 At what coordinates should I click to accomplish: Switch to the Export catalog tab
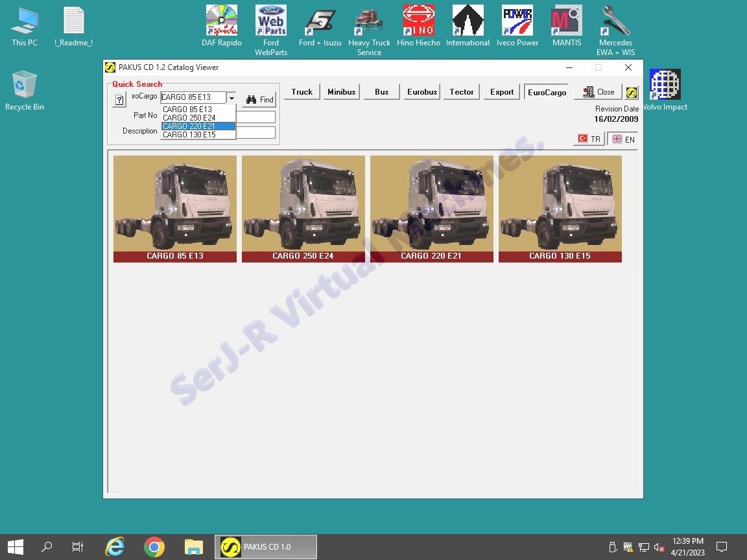502,92
